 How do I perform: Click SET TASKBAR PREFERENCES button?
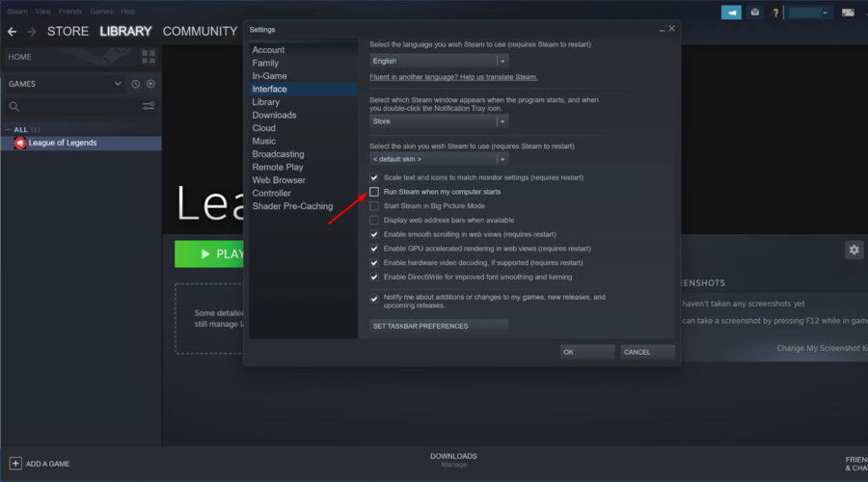pos(439,326)
